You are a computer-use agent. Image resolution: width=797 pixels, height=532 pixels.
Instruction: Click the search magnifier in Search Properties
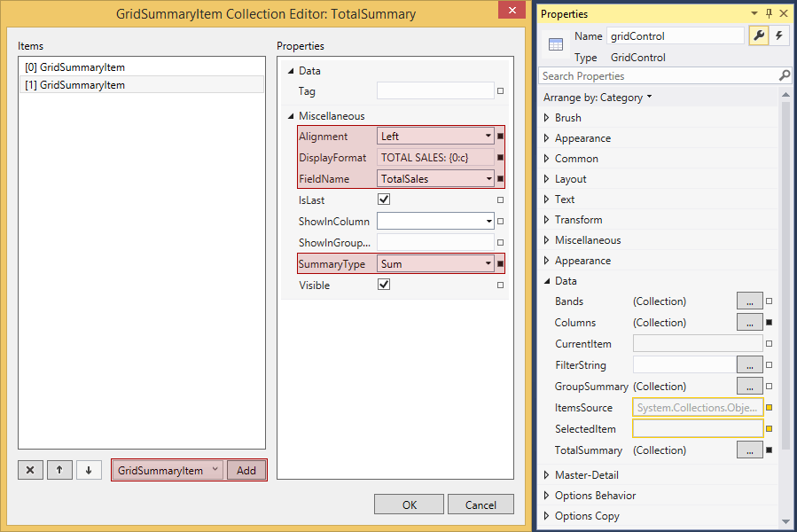click(785, 76)
